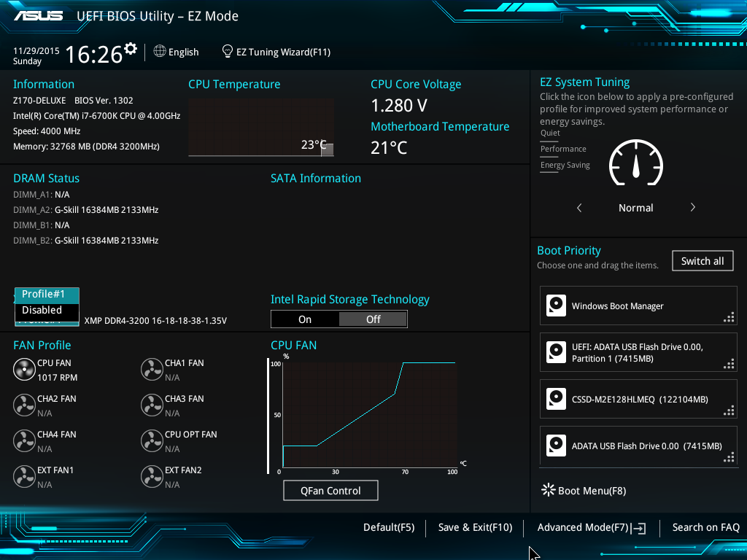Screen dimensions: 747x560
Task: Click the 11/29/2015 date text
Action: [x=36, y=50]
